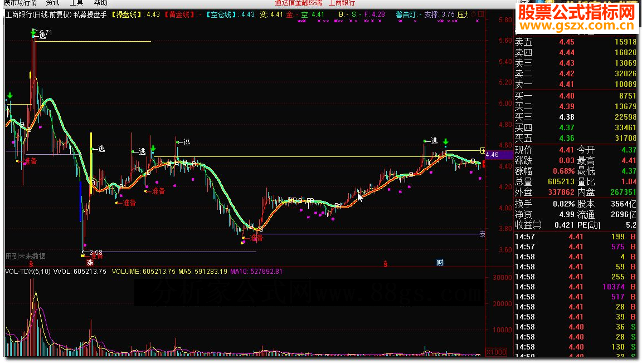Click the red diamond icon in chart header

(474, 14)
